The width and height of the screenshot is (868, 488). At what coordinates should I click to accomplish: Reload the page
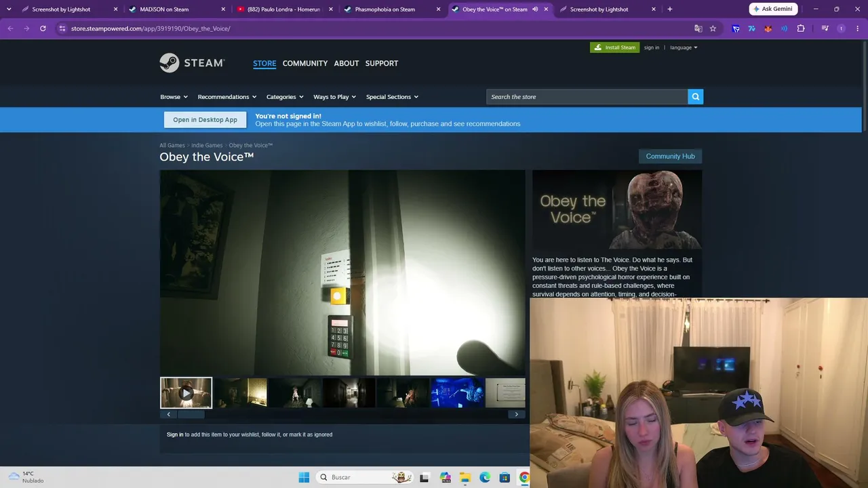point(43,28)
